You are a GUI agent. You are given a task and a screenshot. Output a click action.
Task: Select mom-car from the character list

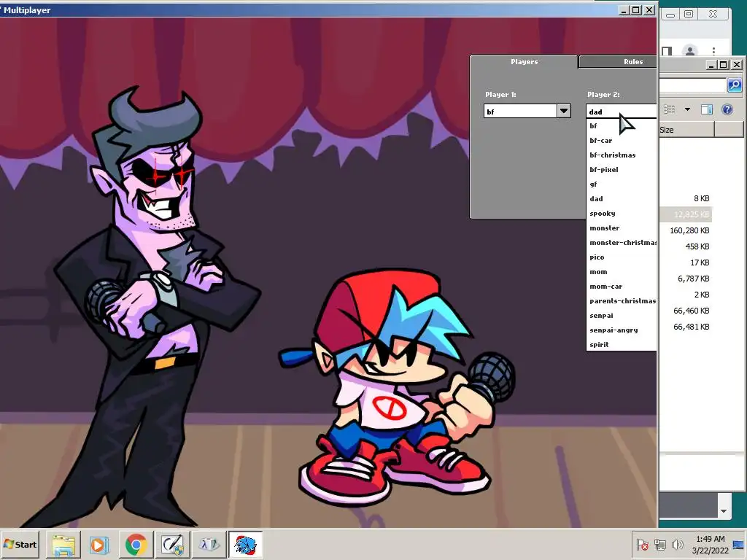pyautogui.click(x=622, y=287)
